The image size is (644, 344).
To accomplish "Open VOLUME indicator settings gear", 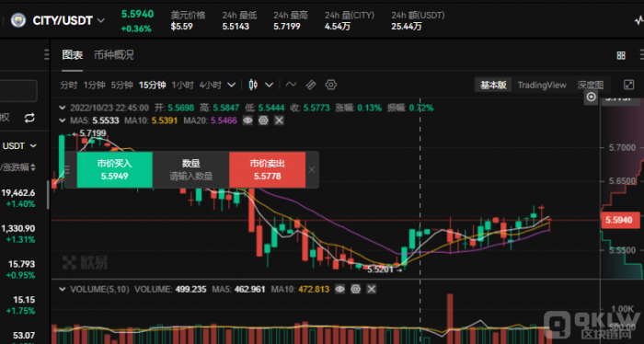I will point(356,290).
